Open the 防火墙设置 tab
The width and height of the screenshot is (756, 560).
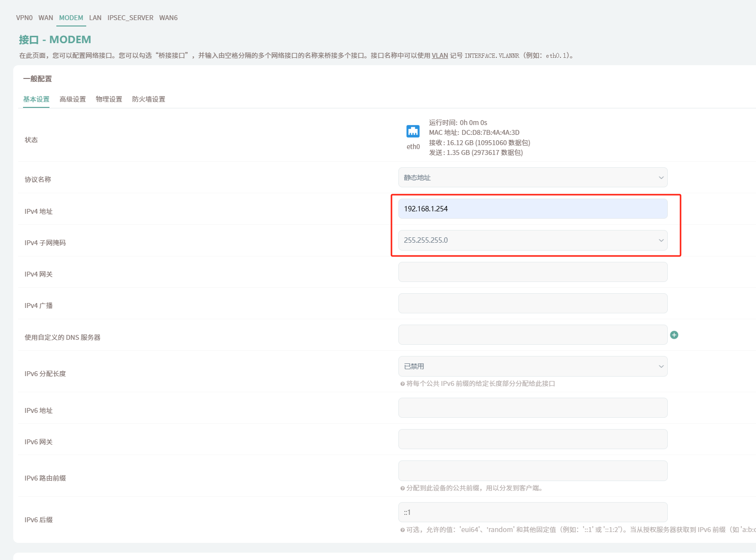point(148,99)
